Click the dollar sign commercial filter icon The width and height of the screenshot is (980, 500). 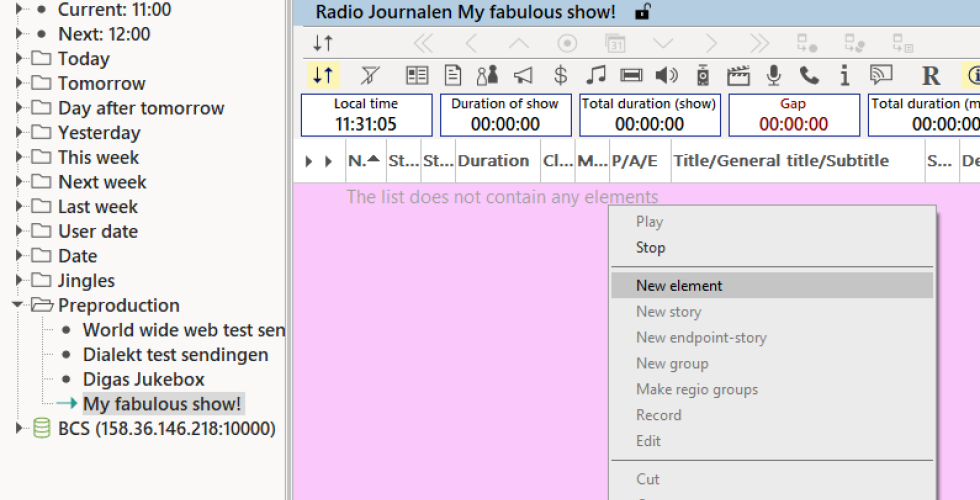[x=560, y=75]
